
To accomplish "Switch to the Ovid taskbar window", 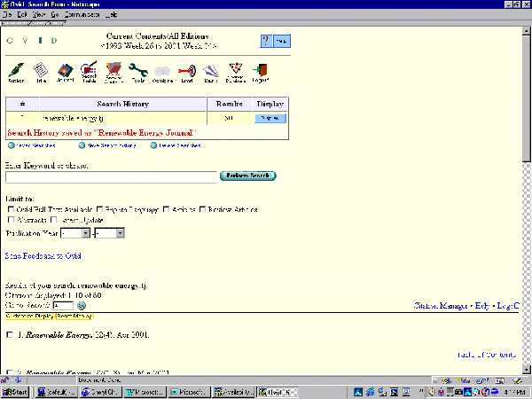I will coord(277,392).
